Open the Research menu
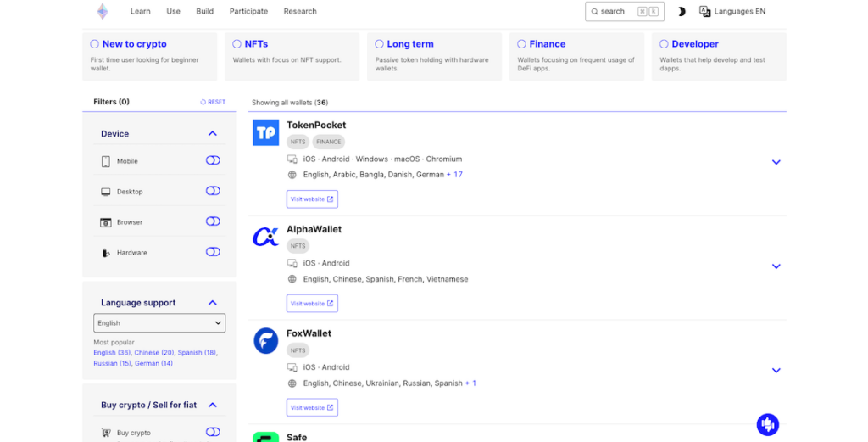 point(300,11)
